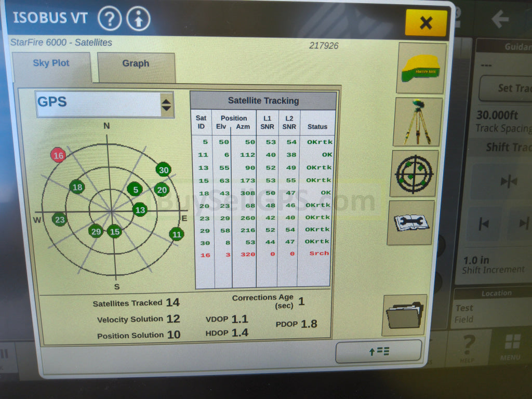
Task: Select satellite 30 on sky plot
Action: [164, 170]
